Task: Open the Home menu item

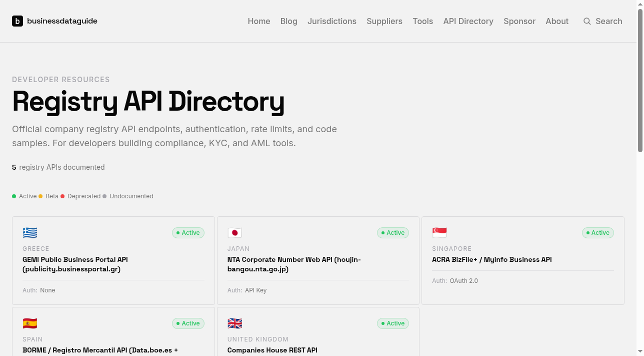Action: click(x=259, y=21)
